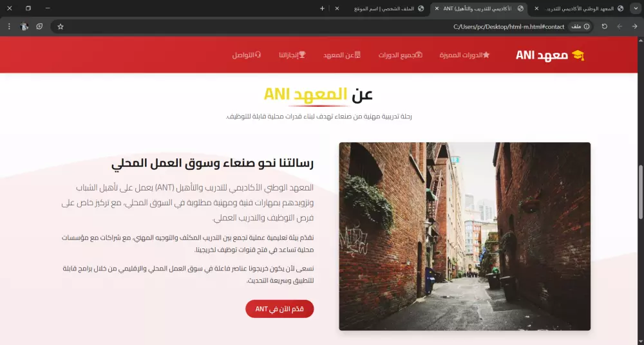The image size is (644, 345).
Task: Go forward using the left-pointing arrow
Action: pyautogui.click(x=620, y=26)
